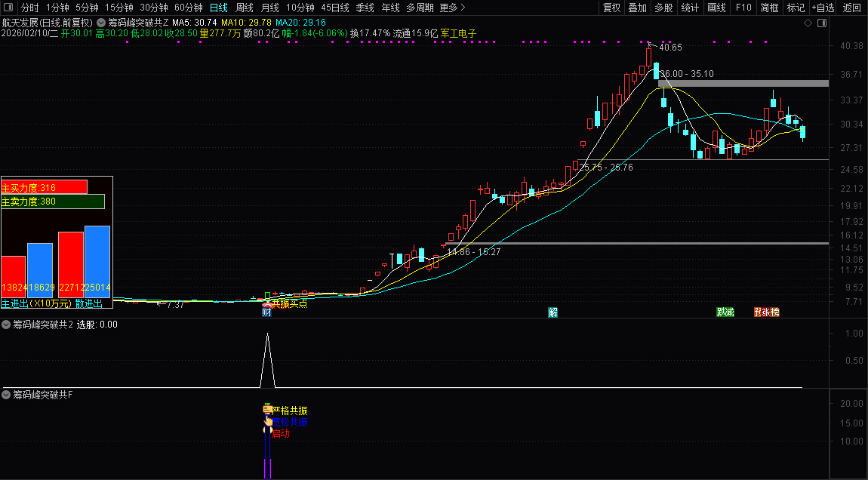Image resolution: width=868 pixels, height=480 pixels.
Task: Select the 5分钟 period tab
Action: 87,8
